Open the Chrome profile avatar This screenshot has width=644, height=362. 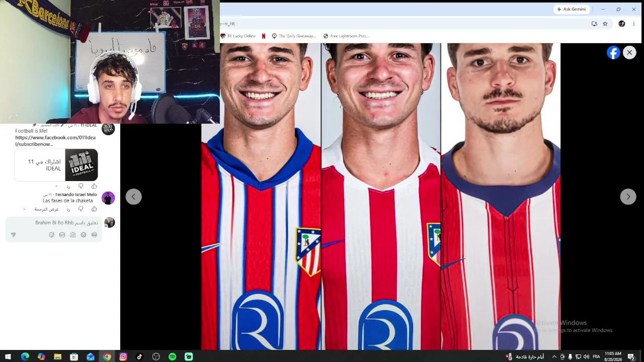622,24
